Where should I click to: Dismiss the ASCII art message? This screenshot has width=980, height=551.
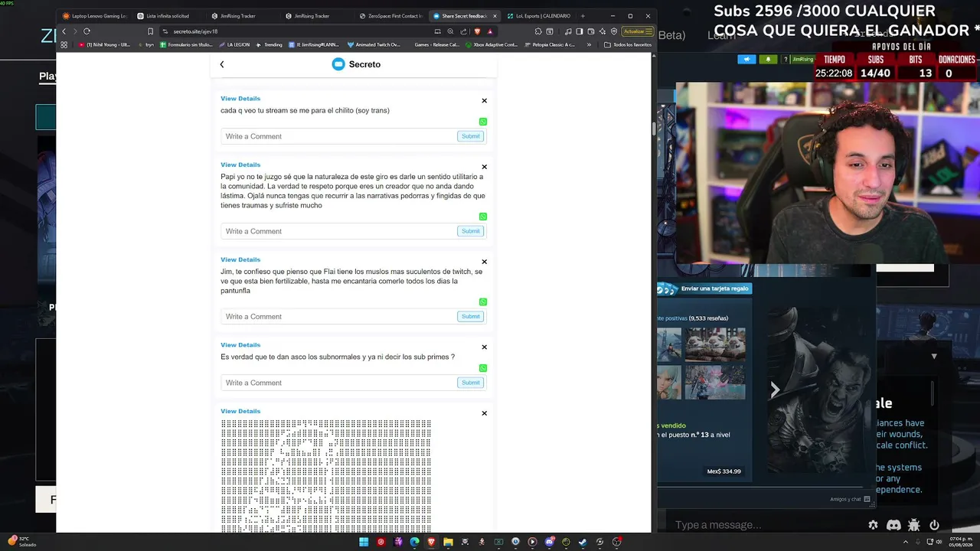click(x=484, y=413)
